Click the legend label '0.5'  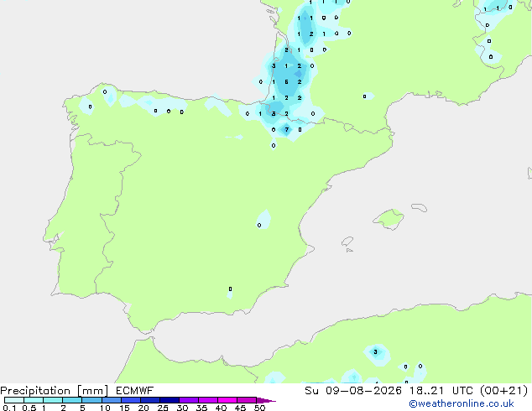click(29, 408)
